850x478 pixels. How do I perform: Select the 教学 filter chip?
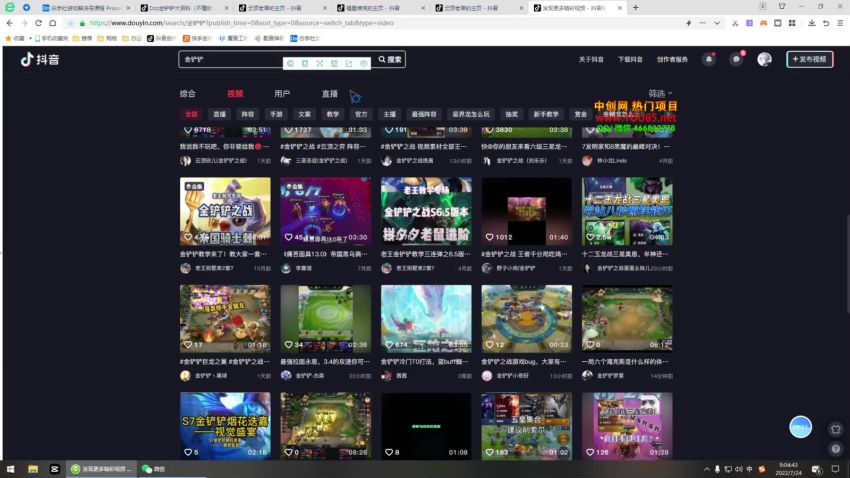click(333, 114)
